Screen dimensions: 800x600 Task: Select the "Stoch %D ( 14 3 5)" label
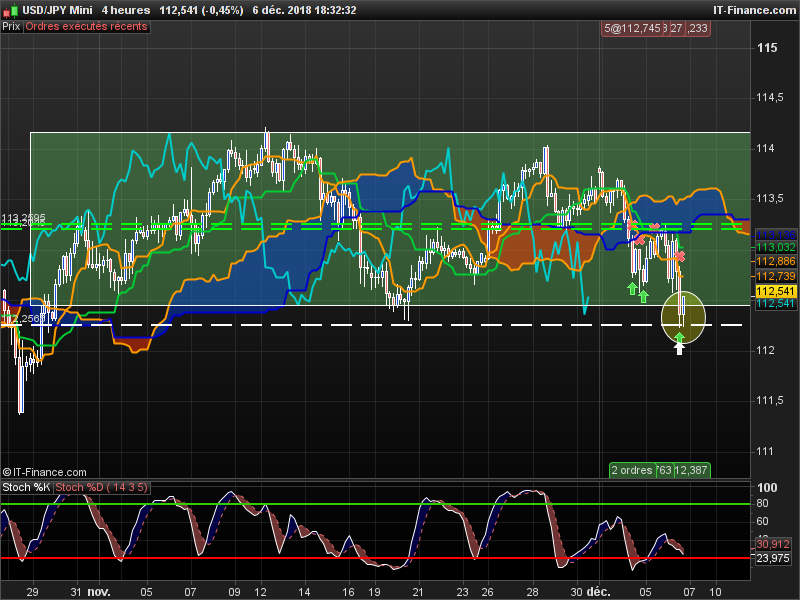101,487
